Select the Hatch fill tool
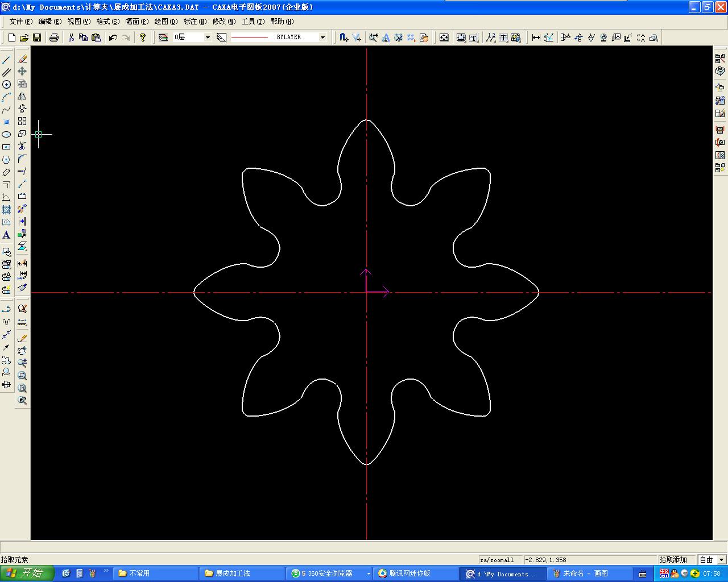 (6, 210)
